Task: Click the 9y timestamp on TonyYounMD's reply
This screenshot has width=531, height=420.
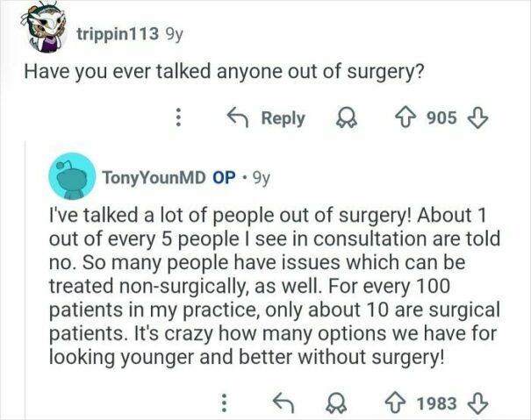Action: click(x=262, y=177)
